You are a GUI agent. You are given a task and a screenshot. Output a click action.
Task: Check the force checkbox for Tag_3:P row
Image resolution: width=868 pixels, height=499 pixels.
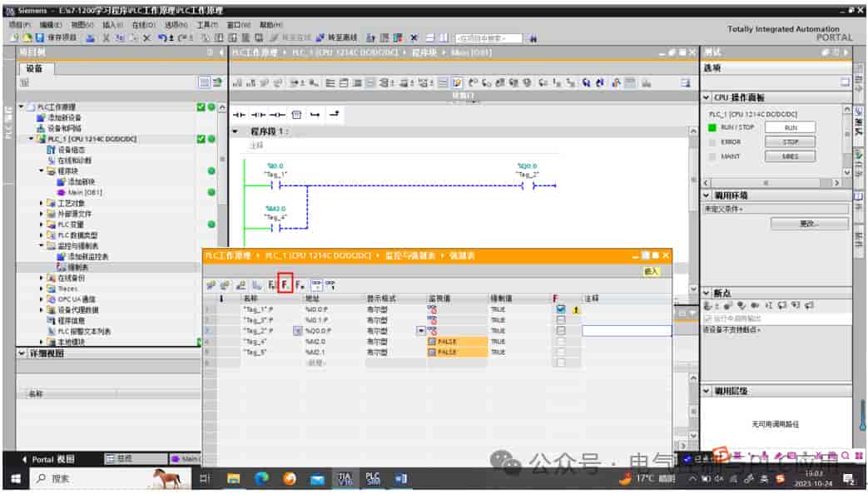561,319
